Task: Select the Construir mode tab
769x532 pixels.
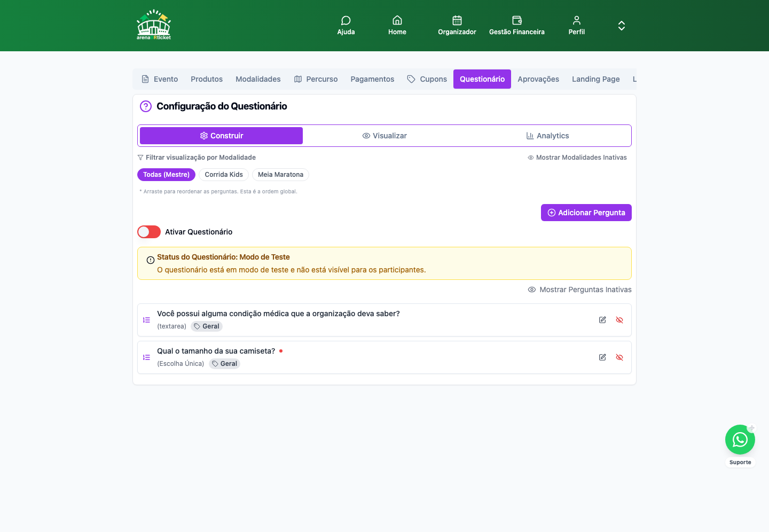Action: (x=221, y=136)
